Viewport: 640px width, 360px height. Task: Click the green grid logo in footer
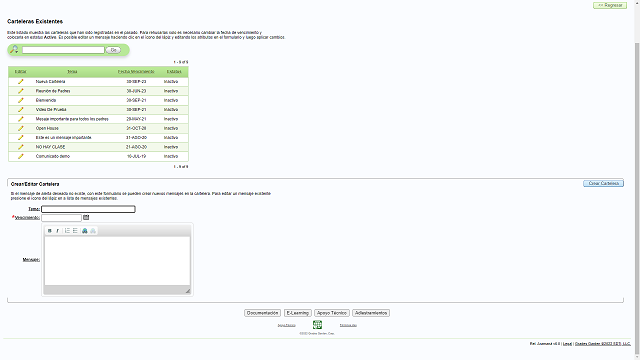point(317,325)
